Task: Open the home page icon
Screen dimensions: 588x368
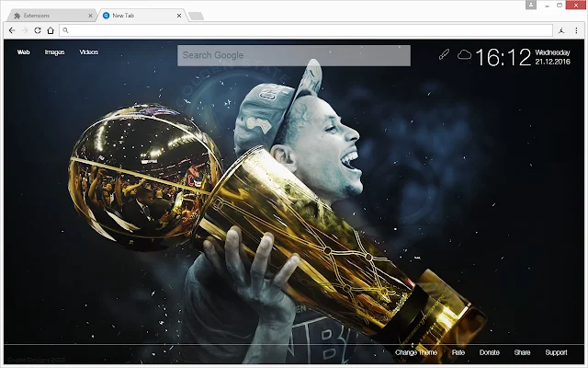Action: [51, 30]
